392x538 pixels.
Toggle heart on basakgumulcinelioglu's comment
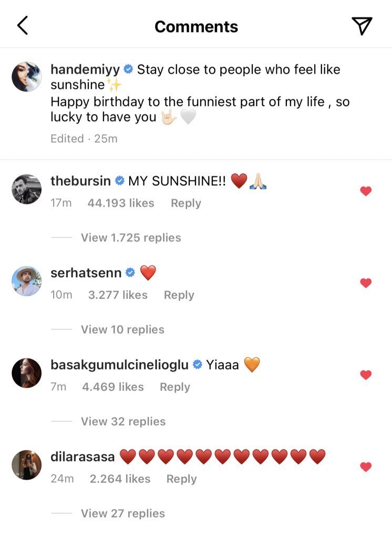click(366, 375)
